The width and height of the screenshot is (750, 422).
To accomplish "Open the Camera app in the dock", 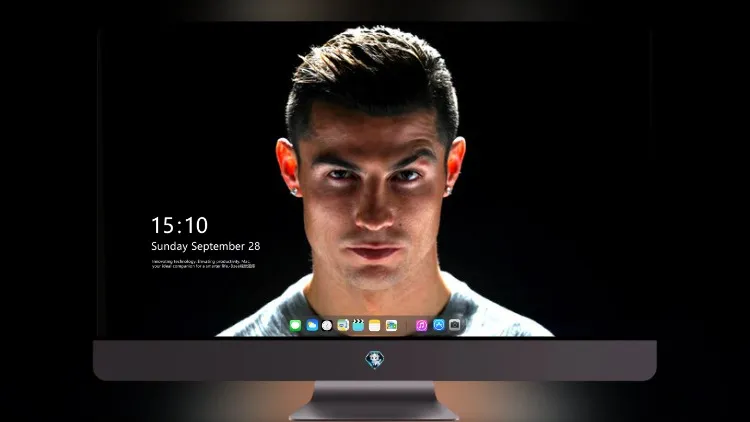I will tap(455, 325).
